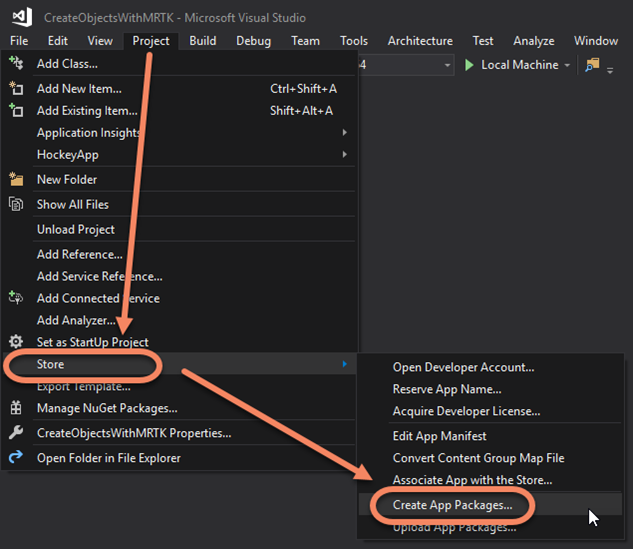Choose Add Reference...

pyautogui.click(x=180, y=254)
